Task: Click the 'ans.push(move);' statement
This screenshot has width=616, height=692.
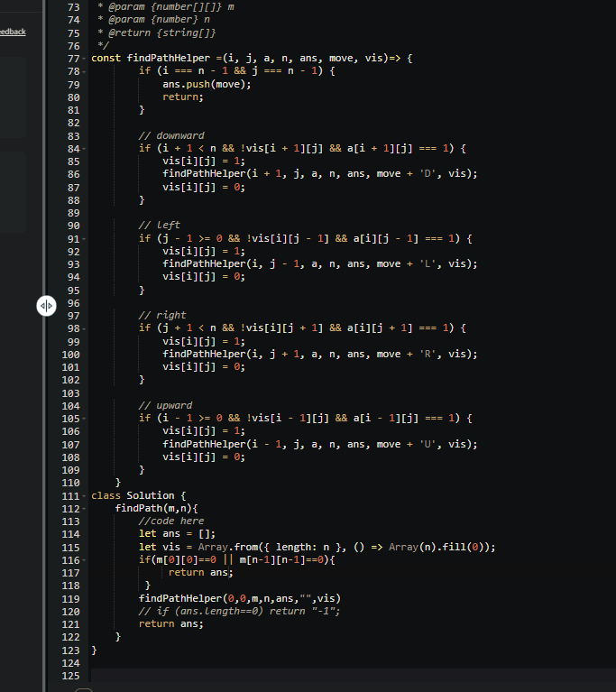Action: pyautogui.click(x=207, y=84)
